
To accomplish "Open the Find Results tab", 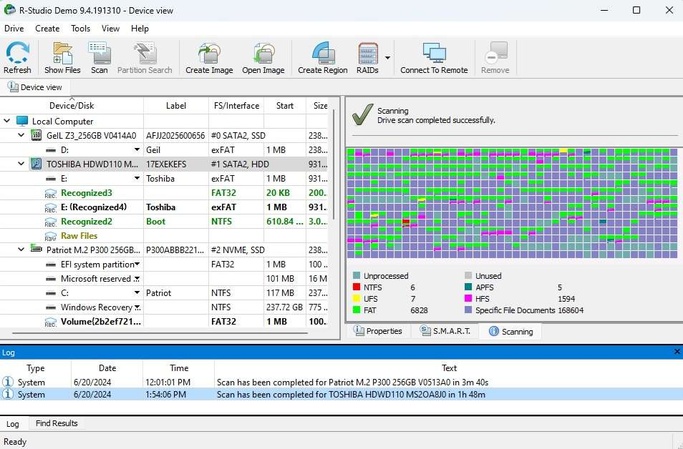I will 57,424.
